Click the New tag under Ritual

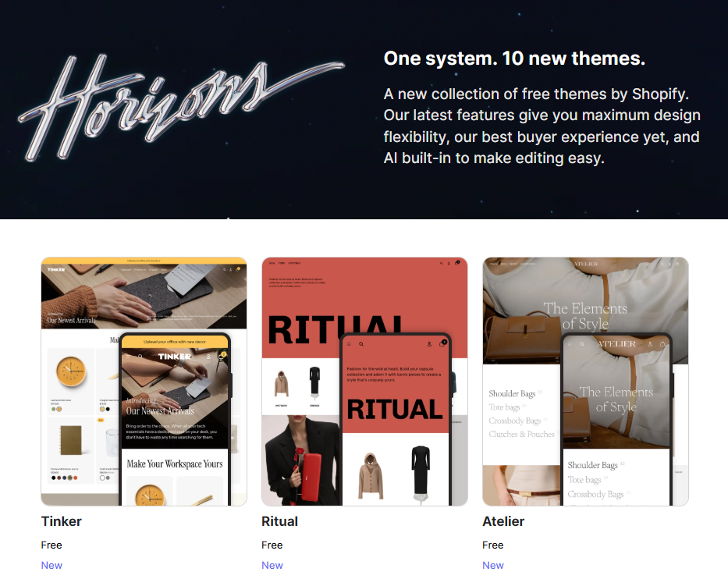coord(272,565)
